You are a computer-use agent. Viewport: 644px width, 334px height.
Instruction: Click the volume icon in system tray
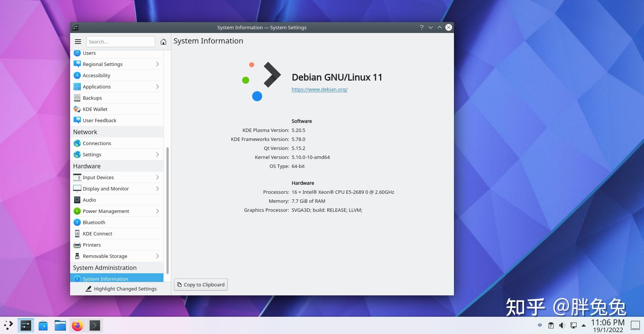(562, 325)
